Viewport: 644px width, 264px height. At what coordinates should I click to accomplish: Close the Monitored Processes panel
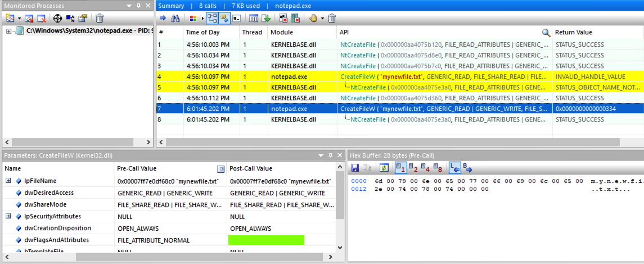click(x=147, y=6)
